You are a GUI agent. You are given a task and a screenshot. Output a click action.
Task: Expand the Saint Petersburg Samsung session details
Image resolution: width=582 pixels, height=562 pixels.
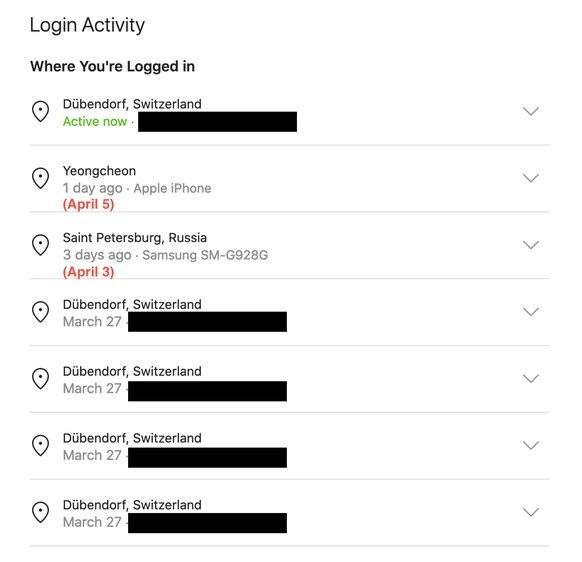pos(531,245)
